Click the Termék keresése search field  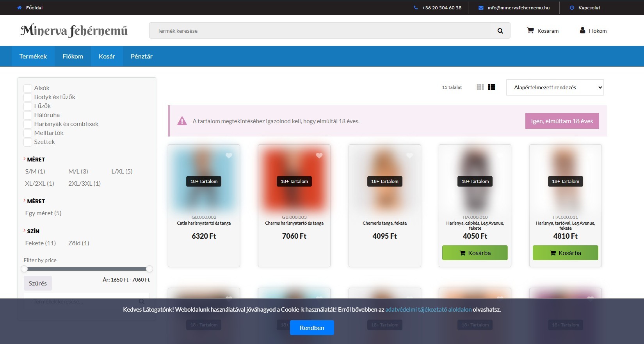point(320,31)
